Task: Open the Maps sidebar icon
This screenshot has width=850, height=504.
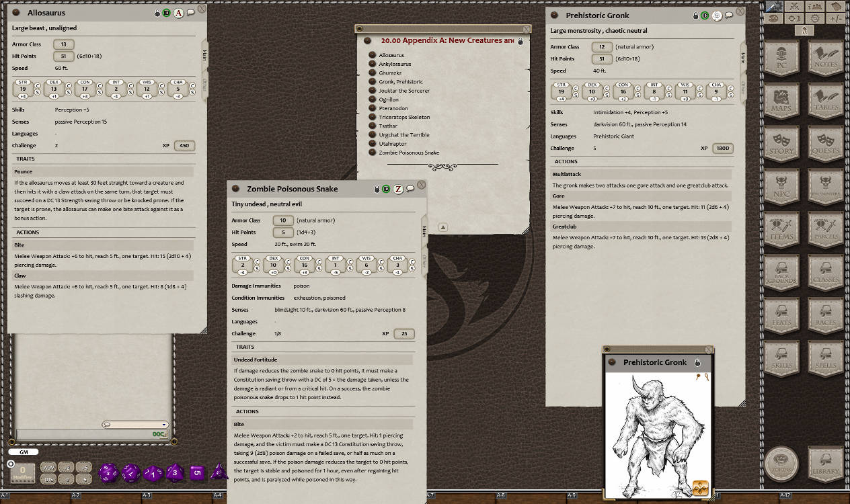Action: (x=782, y=101)
